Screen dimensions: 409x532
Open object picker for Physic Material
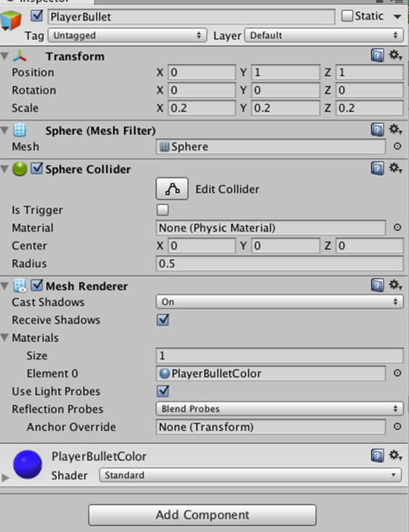tap(397, 227)
